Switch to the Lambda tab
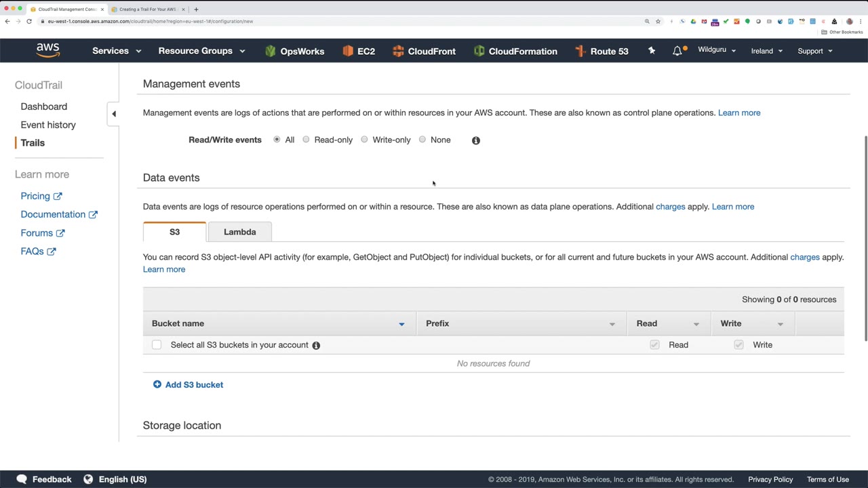Screen dimensions: 868x488 point(240,232)
